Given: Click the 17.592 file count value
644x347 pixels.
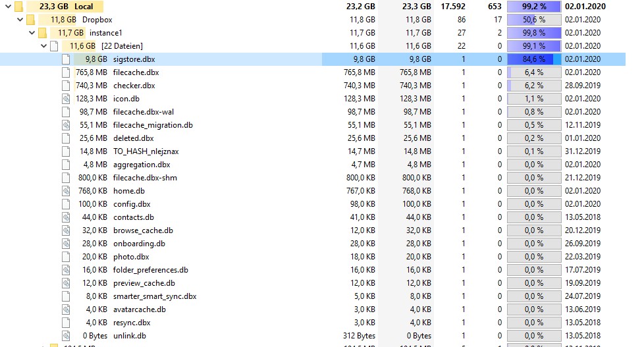Looking at the screenshot, I should (453, 7).
